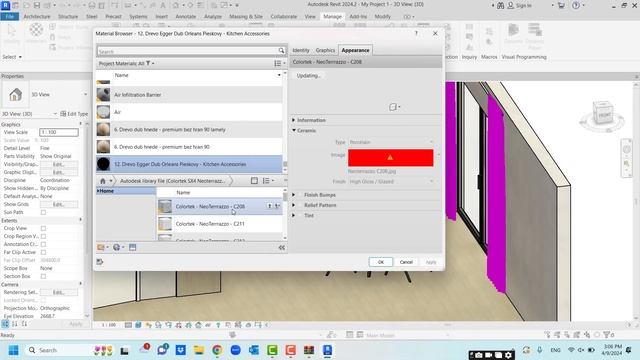640x360 pixels.
Task: Open Google Chrome from the taskbar
Action: pos(217,350)
